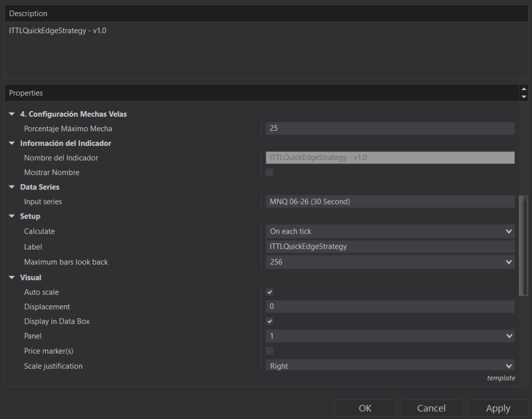532x419 pixels.
Task: Uncheck the Auto scale checkbox
Action: (x=270, y=292)
